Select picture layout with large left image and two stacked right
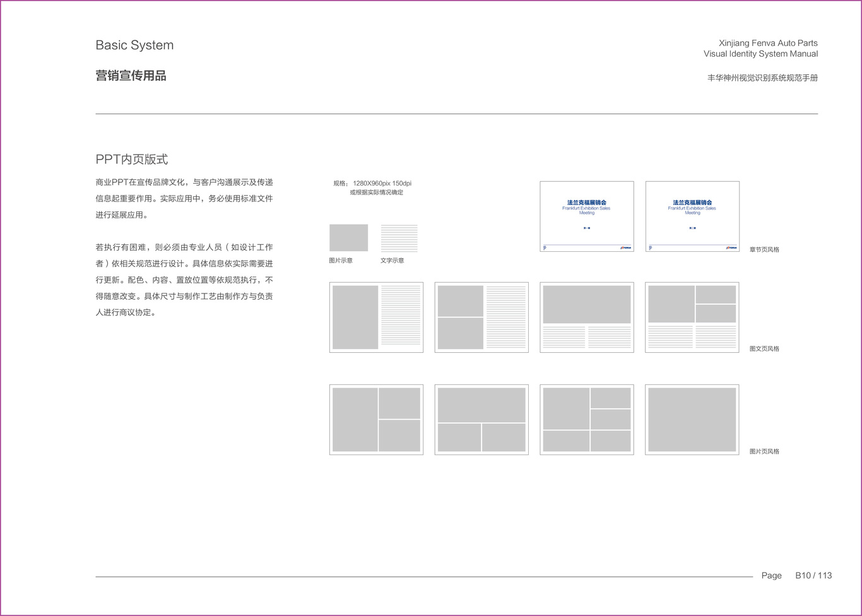Viewport: 862px width, 616px height. point(376,420)
